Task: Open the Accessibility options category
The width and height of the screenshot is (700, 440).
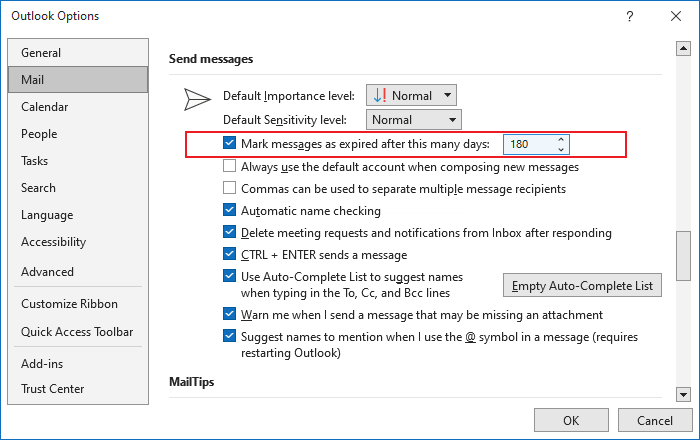Action: [78, 242]
